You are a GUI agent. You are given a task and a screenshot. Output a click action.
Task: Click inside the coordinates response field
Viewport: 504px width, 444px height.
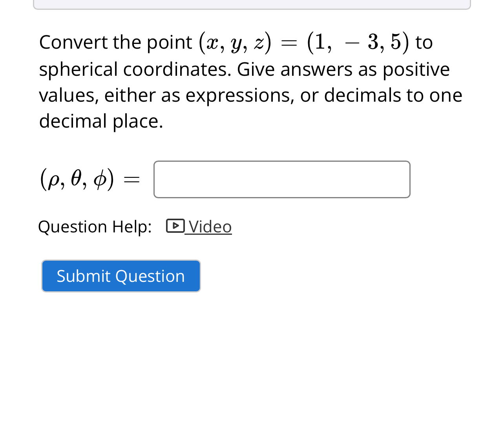coord(281,179)
